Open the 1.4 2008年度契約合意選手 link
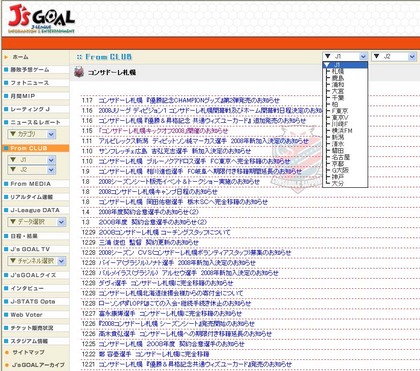This screenshot has width=420, height=371. click(x=148, y=212)
